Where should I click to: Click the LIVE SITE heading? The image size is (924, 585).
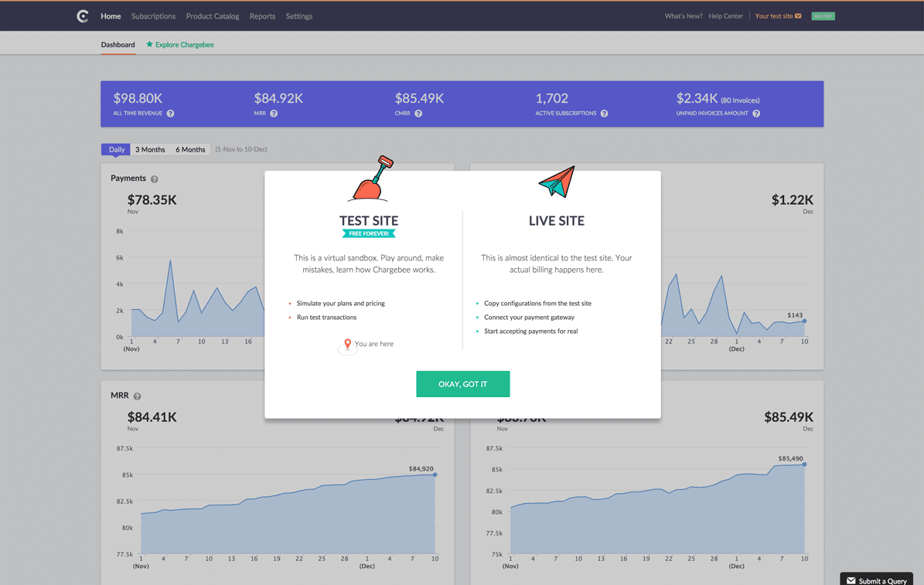point(557,221)
